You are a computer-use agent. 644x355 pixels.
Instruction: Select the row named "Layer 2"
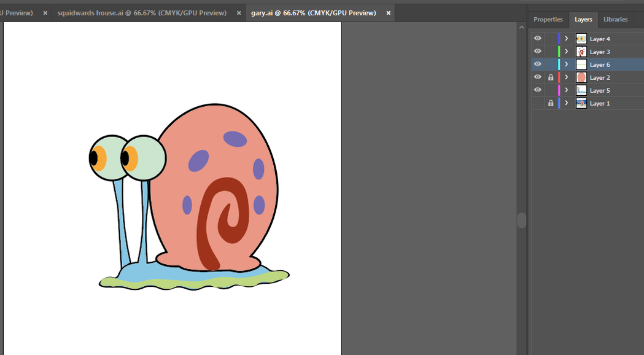click(588, 77)
